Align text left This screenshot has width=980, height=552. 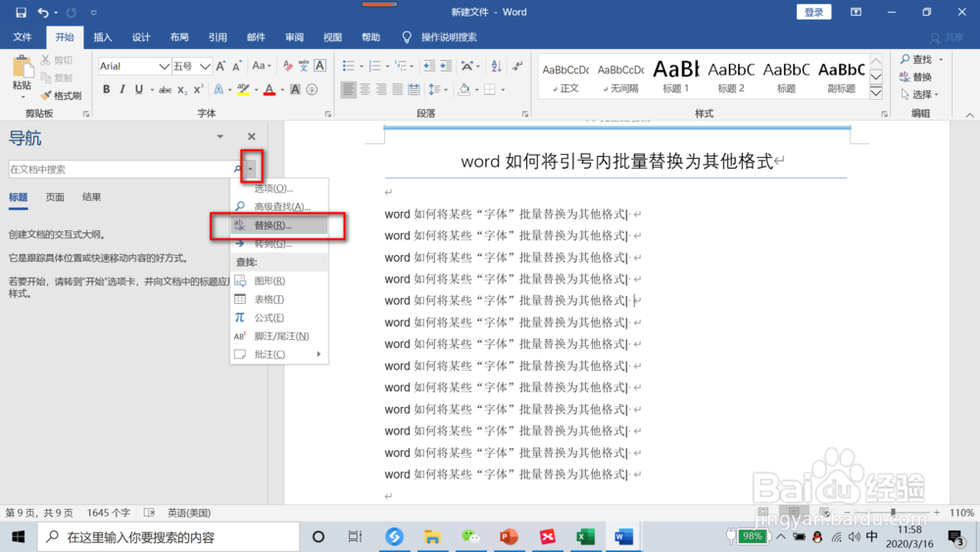(348, 89)
